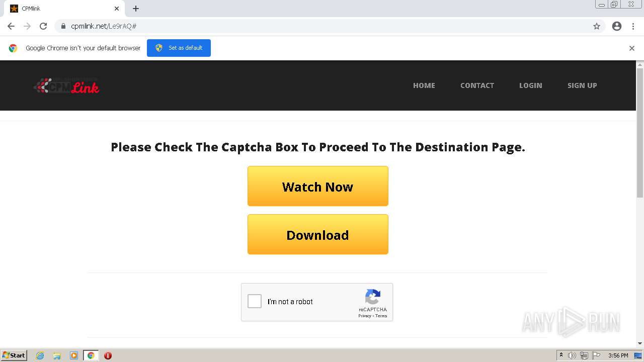The height and width of the screenshot is (362, 644).
Task: Open Windows Explorer folder on taskbar
Action: [x=57, y=355]
